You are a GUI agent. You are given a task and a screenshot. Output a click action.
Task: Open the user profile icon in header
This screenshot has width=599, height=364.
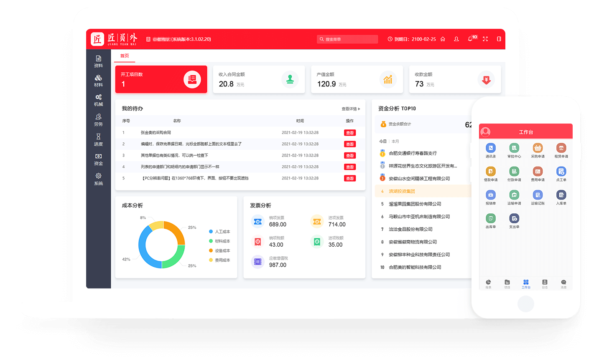pos(456,39)
